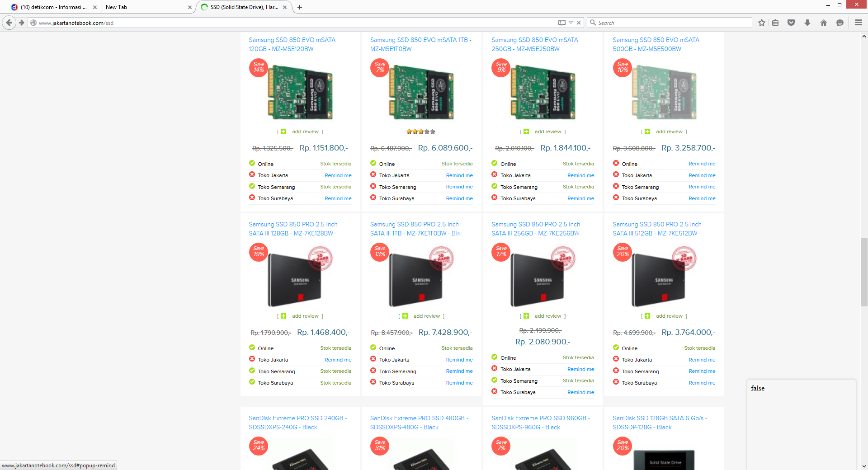Open the Firefox hamburger menu

858,23
